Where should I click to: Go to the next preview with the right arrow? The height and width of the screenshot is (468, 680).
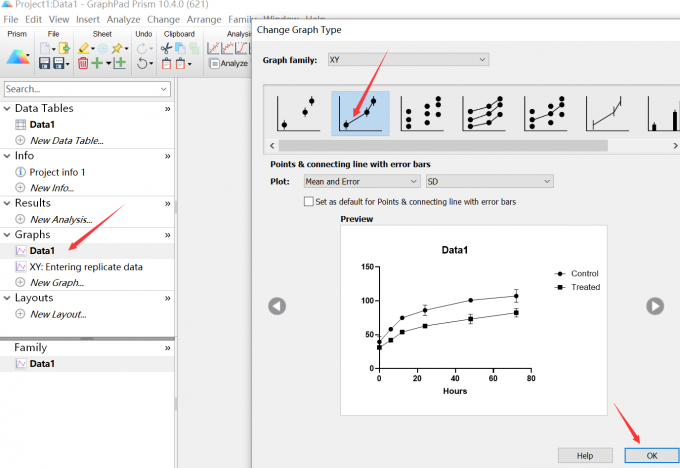point(655,306)
